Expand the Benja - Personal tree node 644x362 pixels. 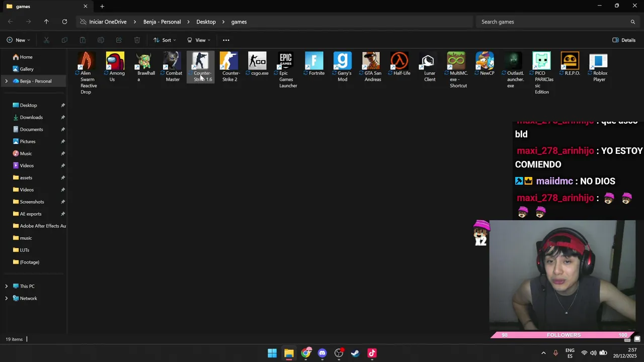[x=6, y=81]
